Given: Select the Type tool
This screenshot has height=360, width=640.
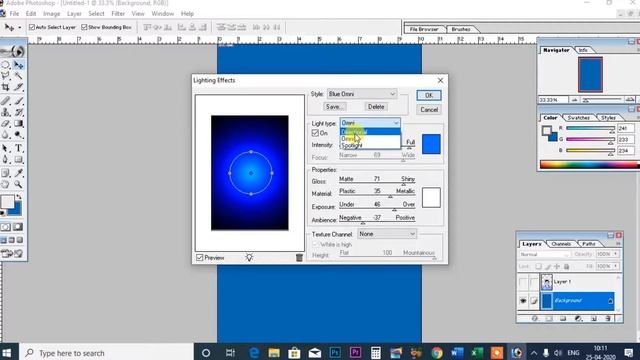Looking at the screenshot, I should [18, 148].
